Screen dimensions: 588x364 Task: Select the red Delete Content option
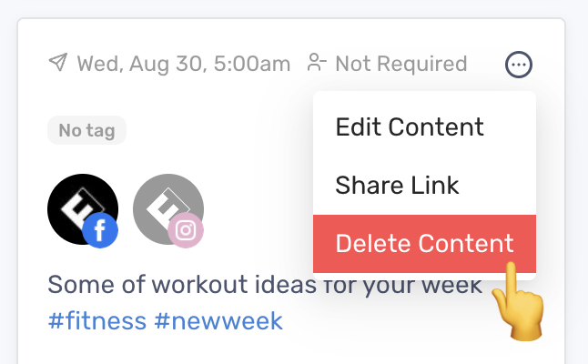point(424,244)
